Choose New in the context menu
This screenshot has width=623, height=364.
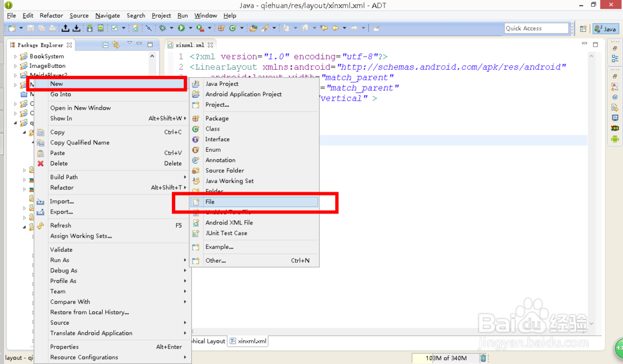110,84
